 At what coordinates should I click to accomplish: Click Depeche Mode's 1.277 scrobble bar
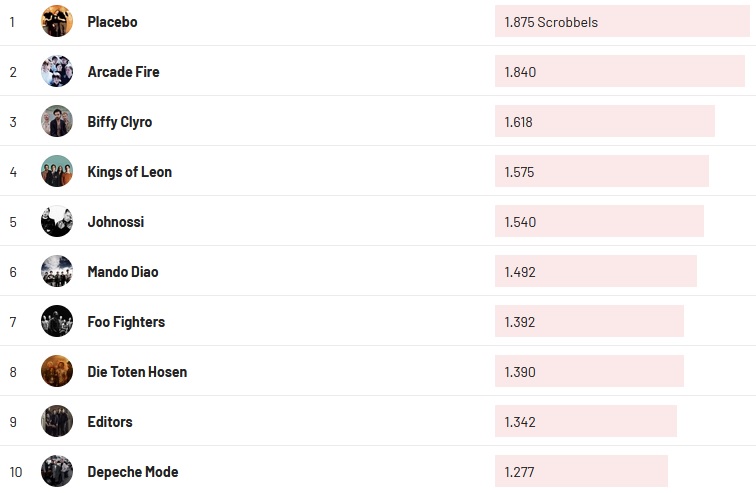click(x=581, y=472)
